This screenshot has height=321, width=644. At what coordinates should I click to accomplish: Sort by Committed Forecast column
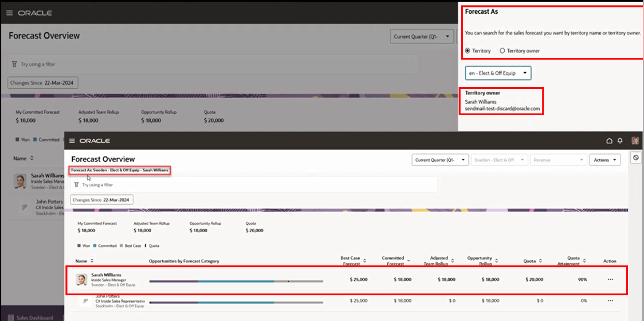point(409,261)
